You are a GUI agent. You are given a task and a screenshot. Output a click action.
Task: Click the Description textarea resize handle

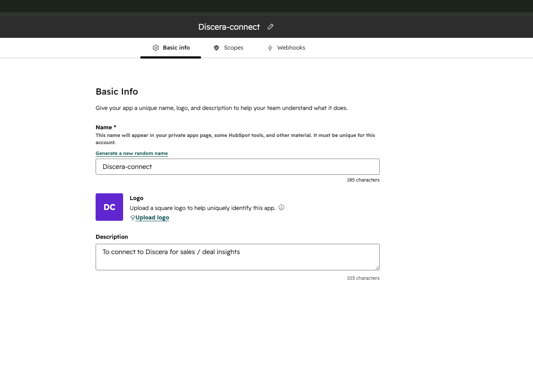point(377,268)
